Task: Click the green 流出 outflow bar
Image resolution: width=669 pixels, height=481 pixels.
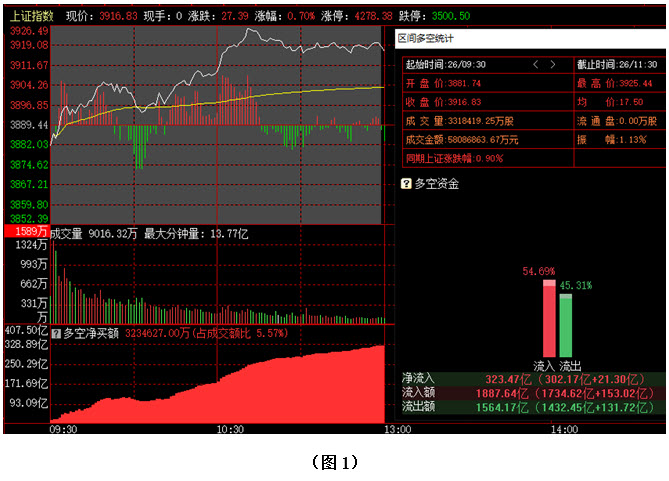Action: point(566,325)
